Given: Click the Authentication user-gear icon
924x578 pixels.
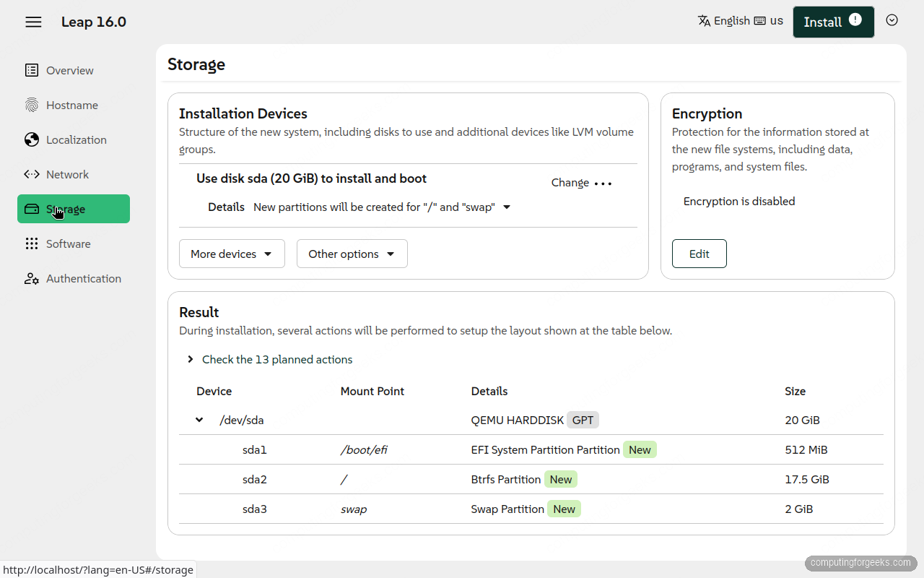Looking at the screenshot, I should (32, 278).
